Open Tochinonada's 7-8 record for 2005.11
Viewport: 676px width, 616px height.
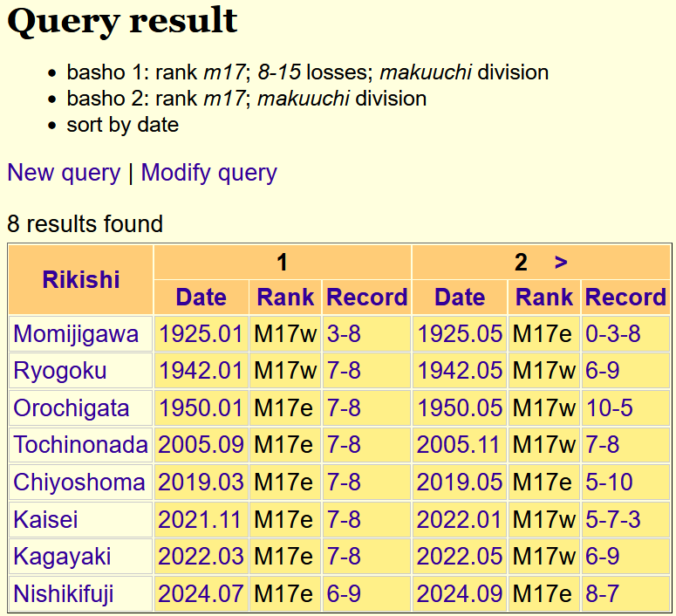tap(602, 445)
